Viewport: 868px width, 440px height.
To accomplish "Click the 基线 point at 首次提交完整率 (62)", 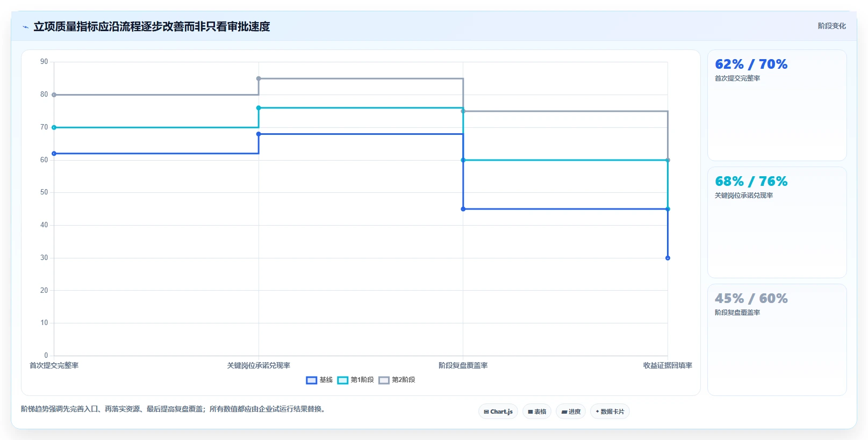I will click(x=54, y=154).
